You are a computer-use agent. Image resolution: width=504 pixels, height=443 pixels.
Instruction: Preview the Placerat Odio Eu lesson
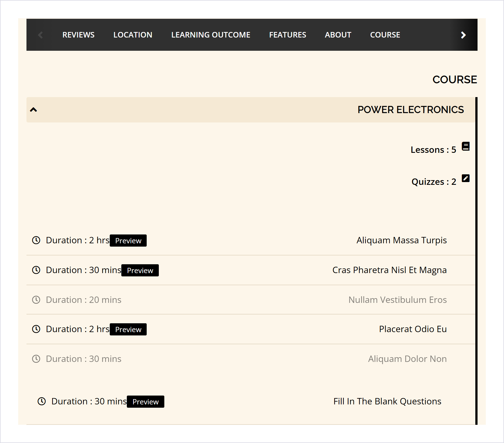point(128,329)
